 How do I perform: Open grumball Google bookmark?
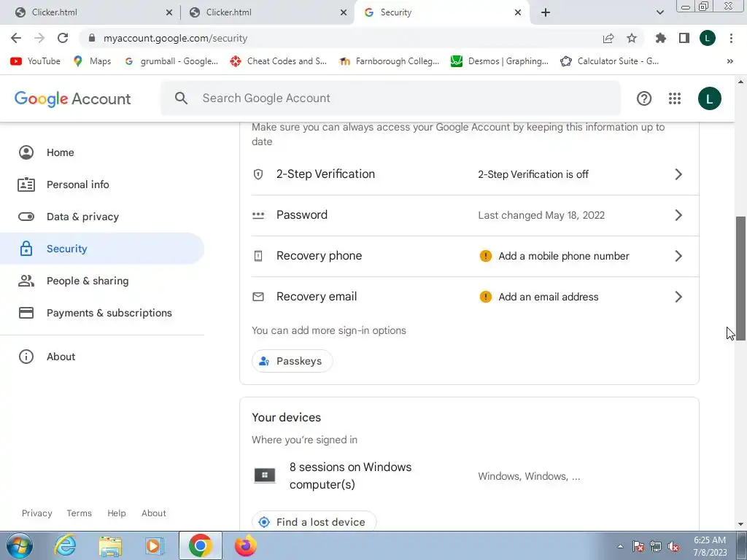pos(171,61)
